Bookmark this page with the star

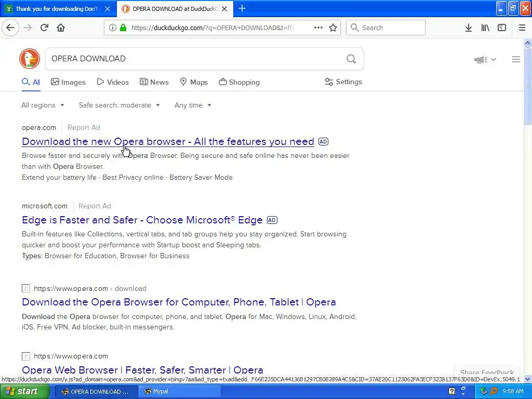click(333, 28)
